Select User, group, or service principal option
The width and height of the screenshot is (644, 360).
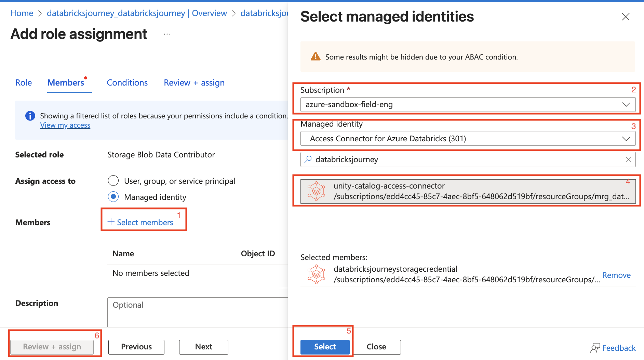[113, 181]
